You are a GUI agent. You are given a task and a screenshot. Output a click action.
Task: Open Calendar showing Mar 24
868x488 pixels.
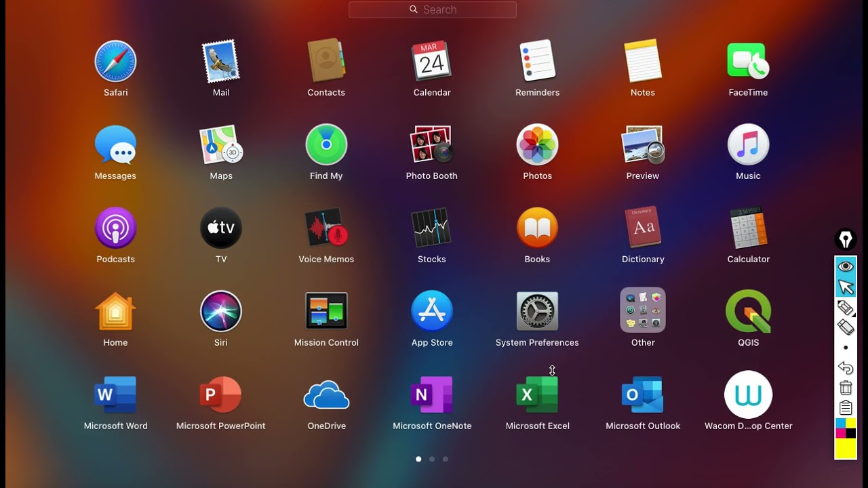[432, 61]
